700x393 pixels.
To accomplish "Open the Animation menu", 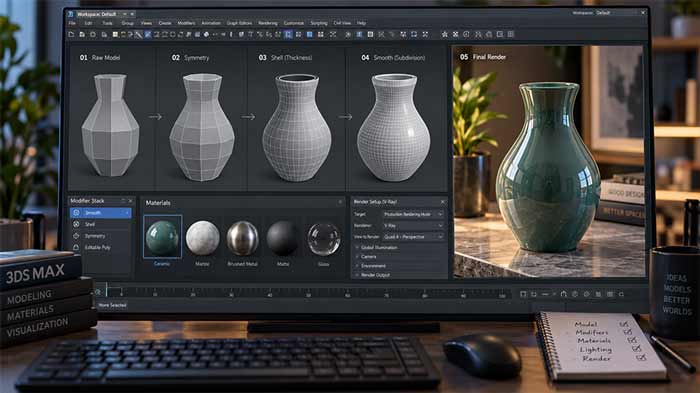I will click(211, 23).
